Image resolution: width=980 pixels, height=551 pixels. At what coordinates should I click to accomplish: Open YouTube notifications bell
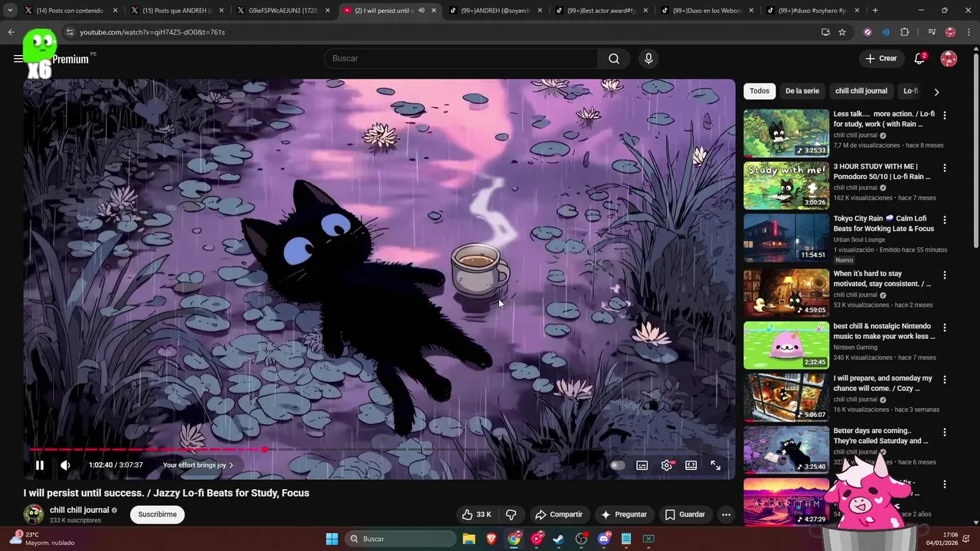tap(920, 58)
